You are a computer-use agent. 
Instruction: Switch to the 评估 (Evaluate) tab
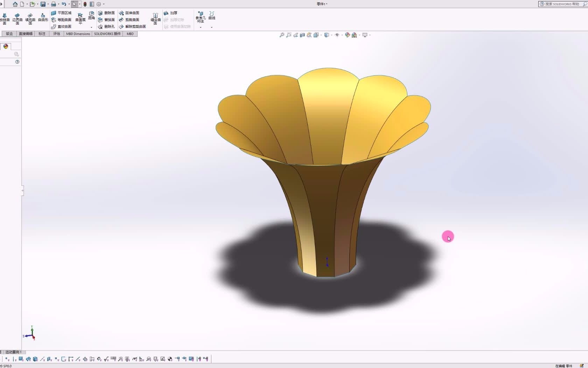point(57,34)
